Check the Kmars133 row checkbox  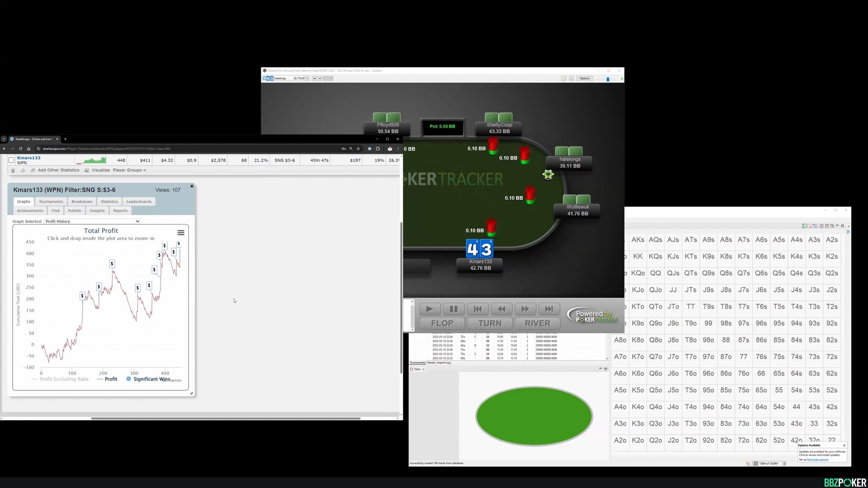click(x=11, y=160)
